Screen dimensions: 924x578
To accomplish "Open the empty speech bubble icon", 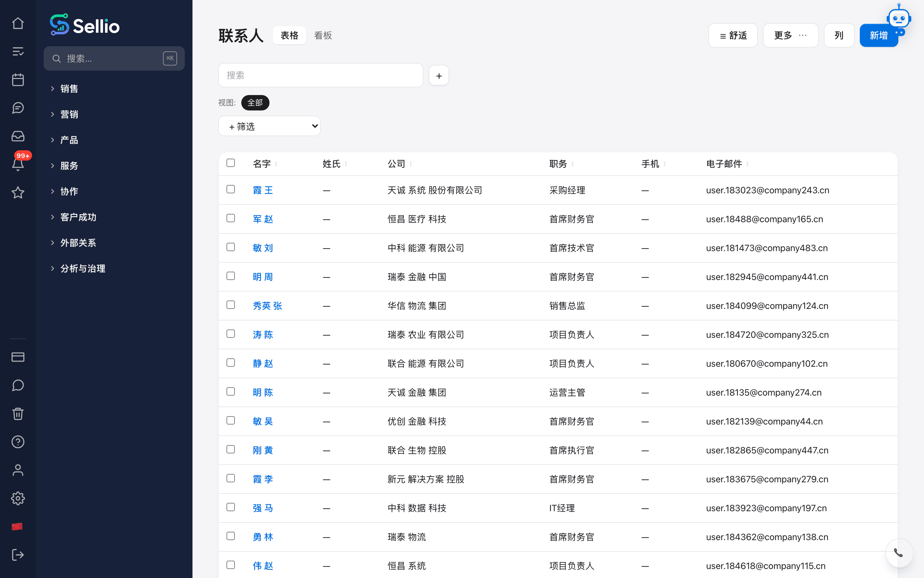I will (x=18, y=385).
